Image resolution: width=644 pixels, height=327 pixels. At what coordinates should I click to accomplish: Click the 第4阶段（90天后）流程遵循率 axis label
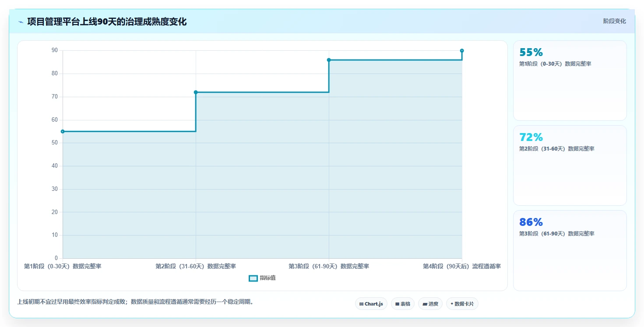click(462, 266)
